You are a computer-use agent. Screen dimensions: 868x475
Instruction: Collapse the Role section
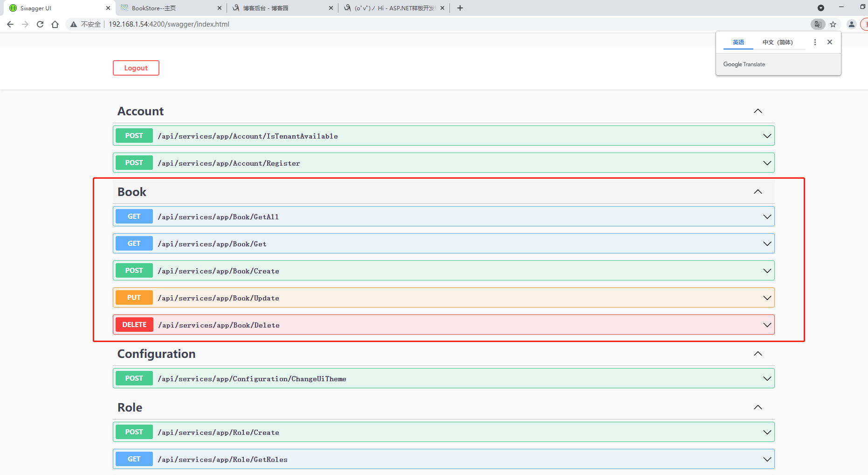pos(758,407)
